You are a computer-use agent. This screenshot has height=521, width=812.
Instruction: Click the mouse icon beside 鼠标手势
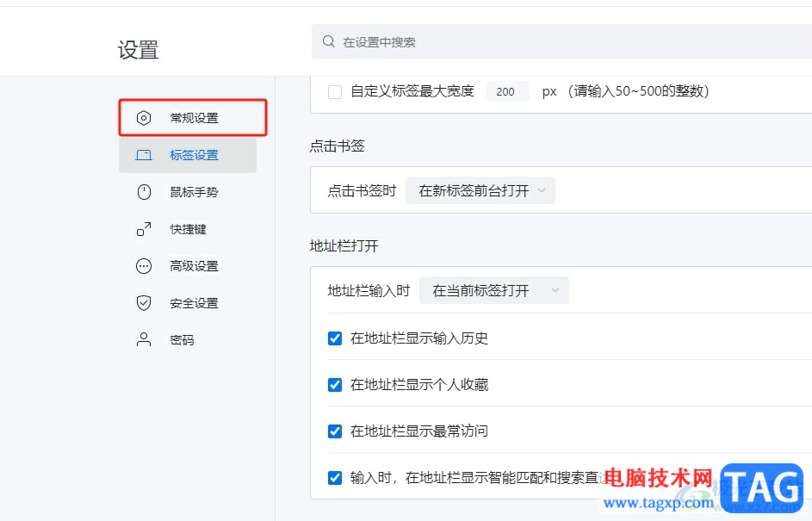click(144, 192)
